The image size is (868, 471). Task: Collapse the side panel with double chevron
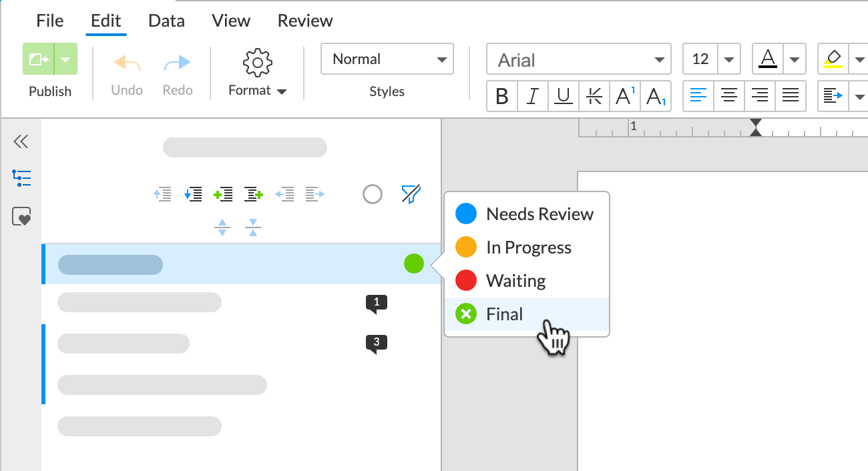tap(21, 141)
